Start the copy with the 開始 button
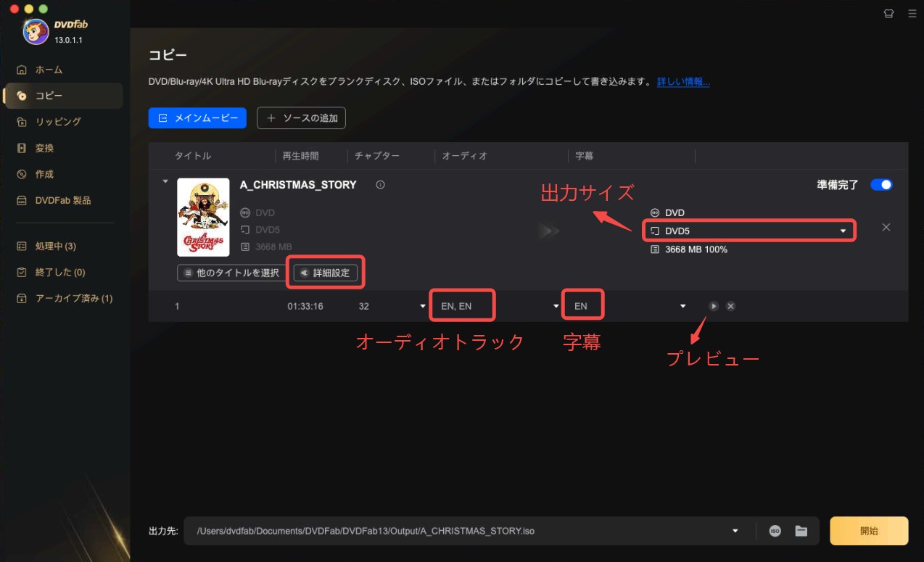The image size is (924, 562). (869, 531)
